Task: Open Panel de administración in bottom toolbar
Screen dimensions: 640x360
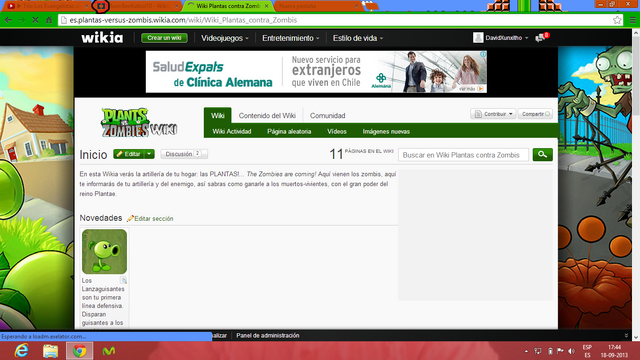Action: (x=268, y=336)
